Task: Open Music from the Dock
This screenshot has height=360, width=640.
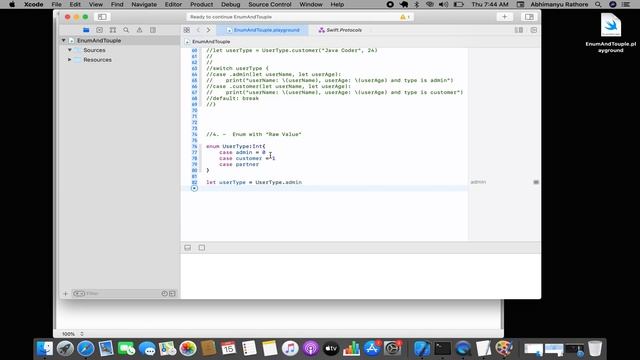Action: (290, 349)
